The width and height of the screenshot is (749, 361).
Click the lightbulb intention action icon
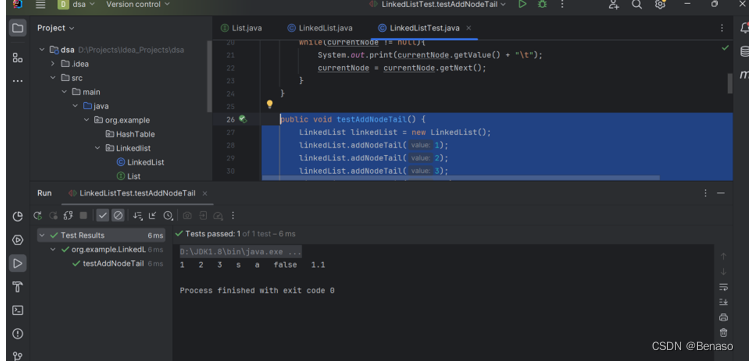click(269, 104)
